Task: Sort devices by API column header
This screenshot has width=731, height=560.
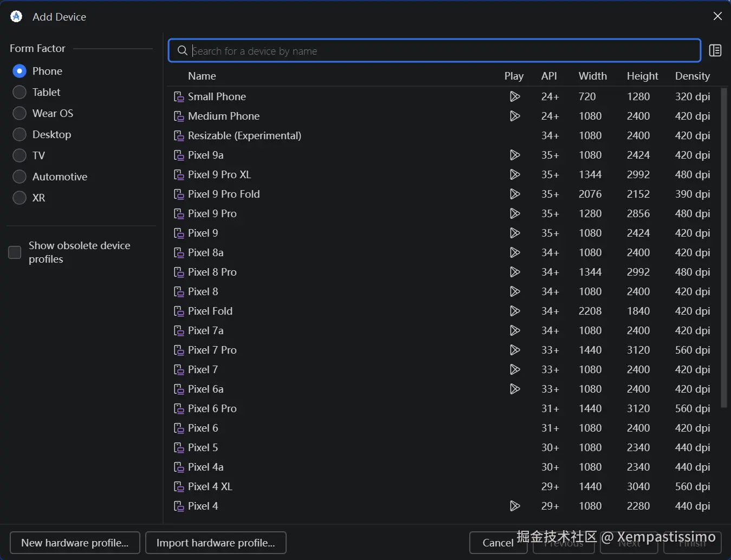Action: point(549,76)
